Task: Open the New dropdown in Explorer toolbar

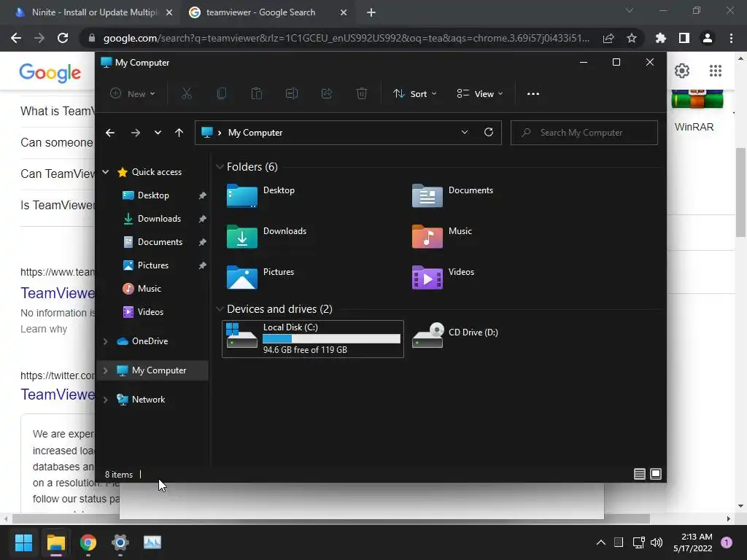Action: pos(133,94)
